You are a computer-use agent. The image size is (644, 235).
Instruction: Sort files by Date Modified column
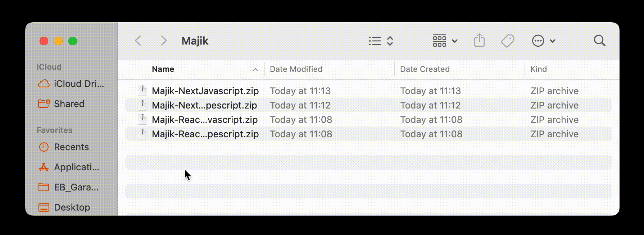[296, 69]
